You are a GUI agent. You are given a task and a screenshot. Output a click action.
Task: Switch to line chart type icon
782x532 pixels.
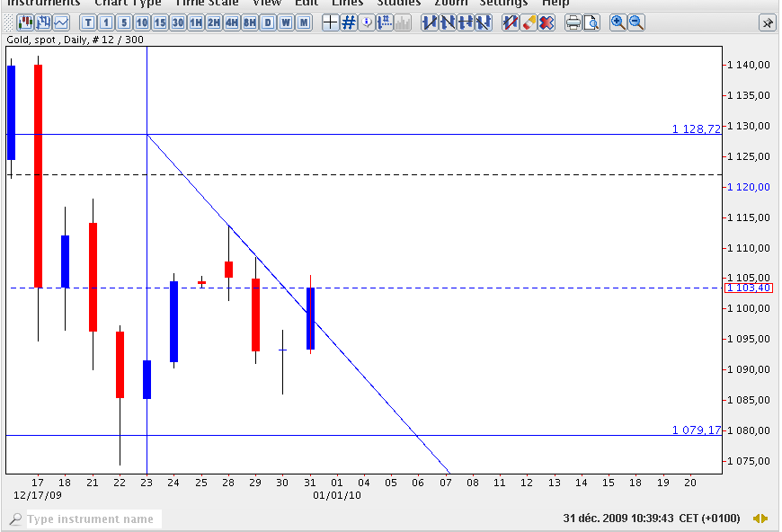[61, 22]
